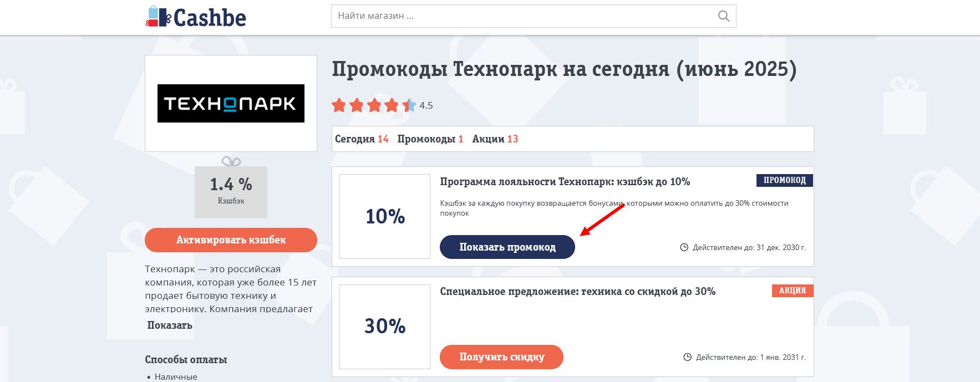Viewport: 980px width, 382px height.
Task: Click the 'Способы оплаты' heading
Action: (x=186, y=360)
